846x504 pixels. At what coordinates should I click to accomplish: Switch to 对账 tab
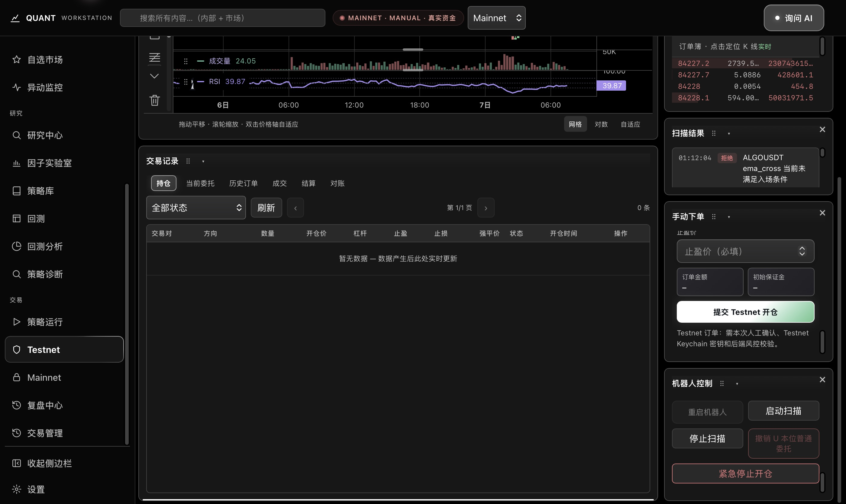[337, 183]
